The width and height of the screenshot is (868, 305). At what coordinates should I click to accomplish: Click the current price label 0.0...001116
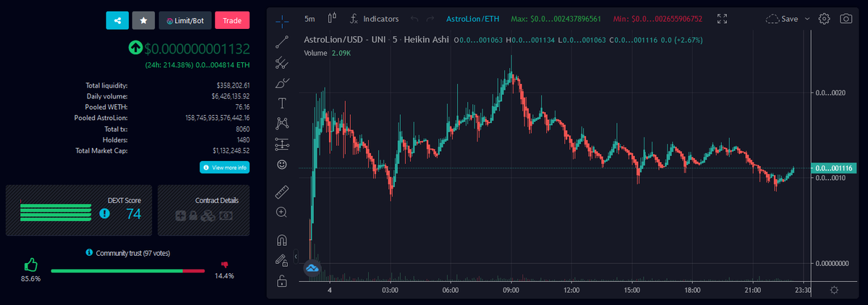[x=834, y=168]
